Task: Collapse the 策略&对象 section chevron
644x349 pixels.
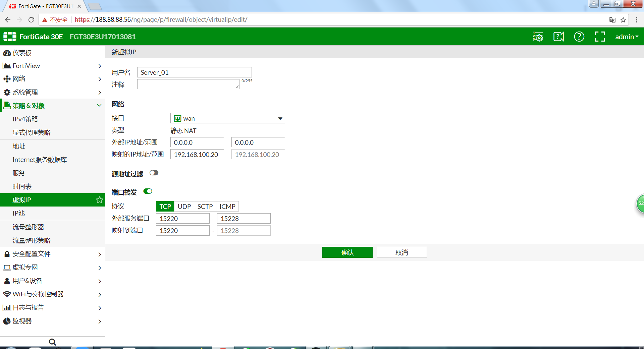Action: pyautogui.click(x=99, y=106)
